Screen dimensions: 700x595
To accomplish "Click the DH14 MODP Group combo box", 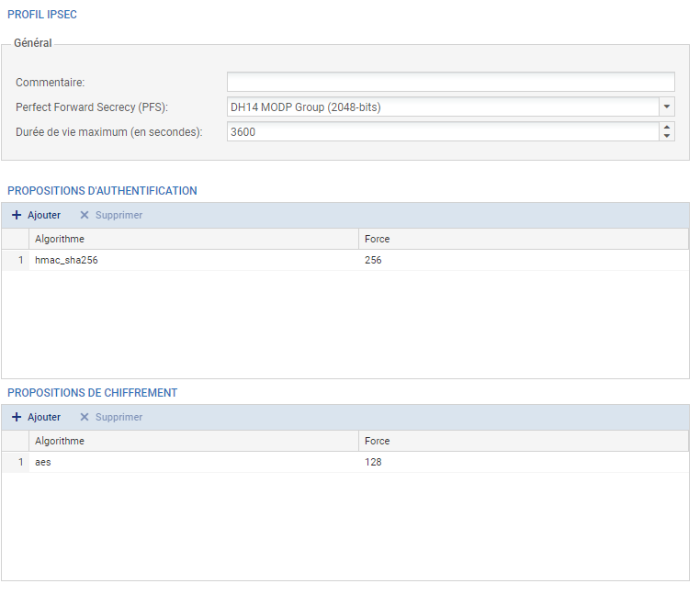I will coord(442,107).
